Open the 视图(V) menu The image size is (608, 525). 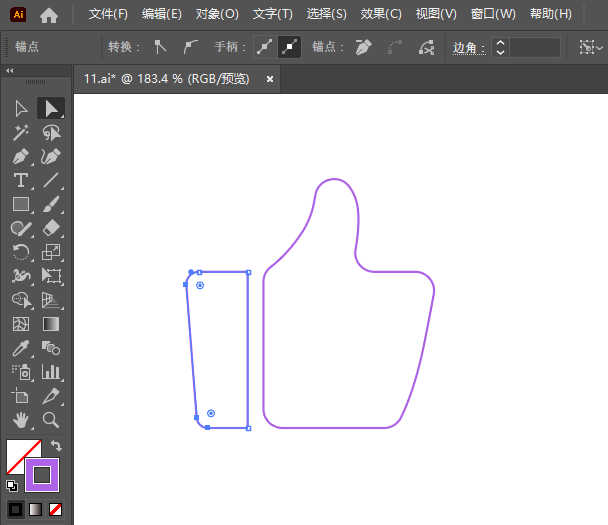[436, 14]
